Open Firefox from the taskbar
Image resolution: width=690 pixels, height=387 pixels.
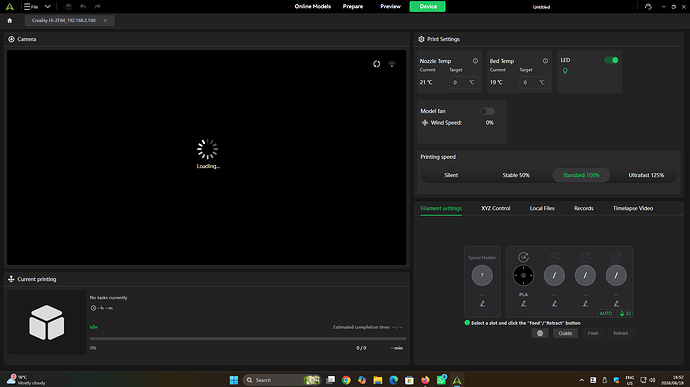pos(425,380)
